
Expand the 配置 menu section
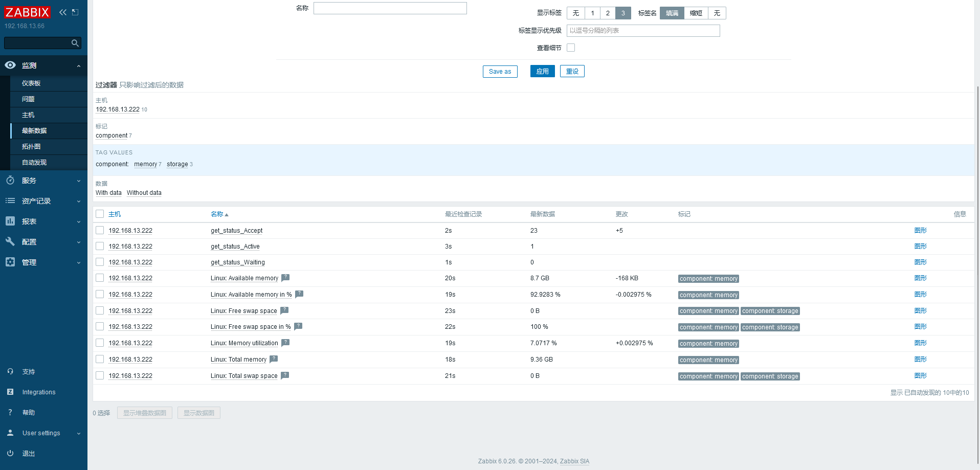pos(43,242)
